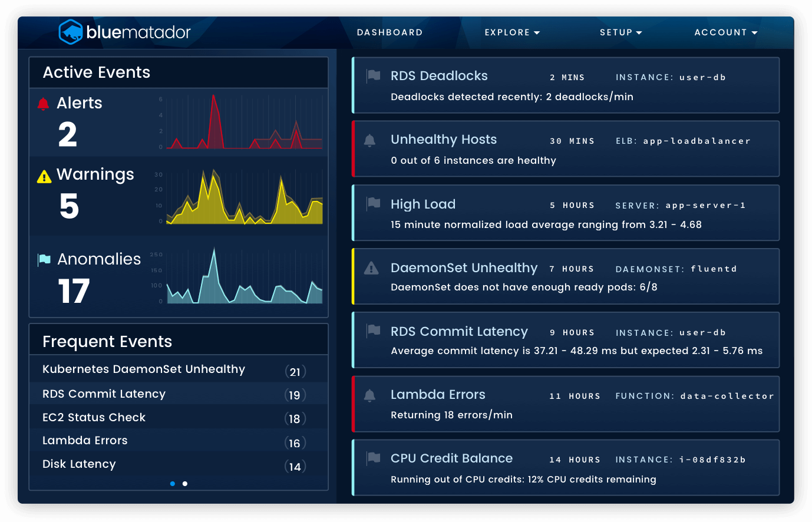Click 'DAEMONSET: fluentd' label

coord(676,269)
